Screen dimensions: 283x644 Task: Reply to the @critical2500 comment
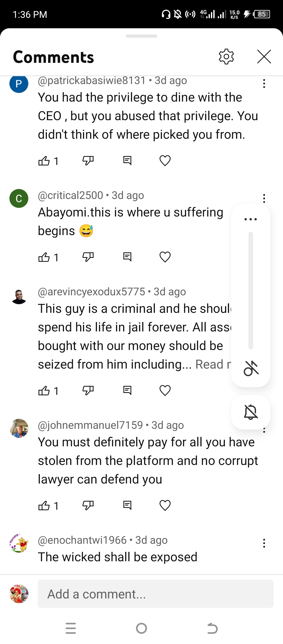127,257
